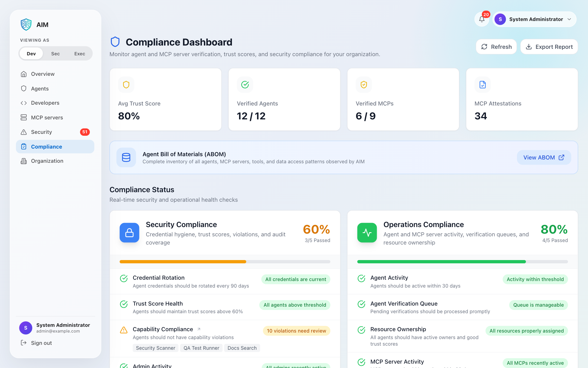Viewport: 588px width, 368px height.
Task: Click the Capability Compliance warning triangle icon
Action: (x=124, y=330)
